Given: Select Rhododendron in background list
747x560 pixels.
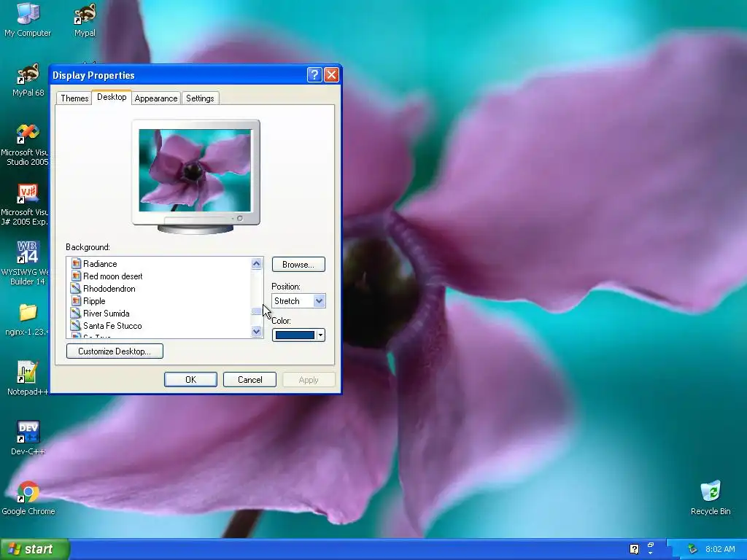Looking at the screenshot, I should [x=109, y=288].
